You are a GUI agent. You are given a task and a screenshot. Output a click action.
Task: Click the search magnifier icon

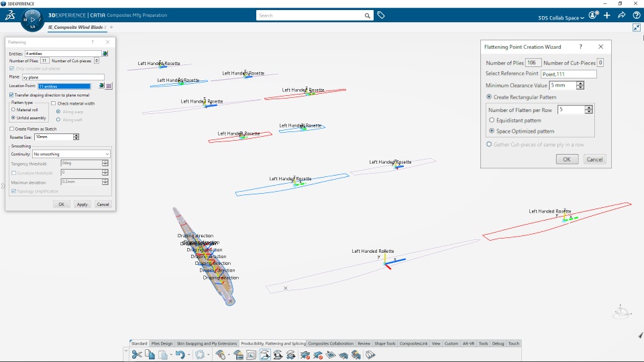point(367,15)
